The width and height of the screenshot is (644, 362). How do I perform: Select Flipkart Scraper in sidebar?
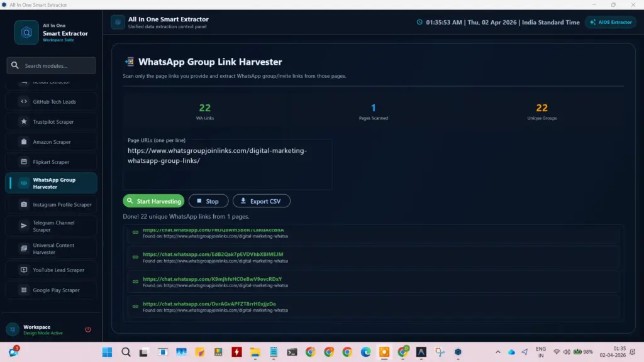[52, 162]
